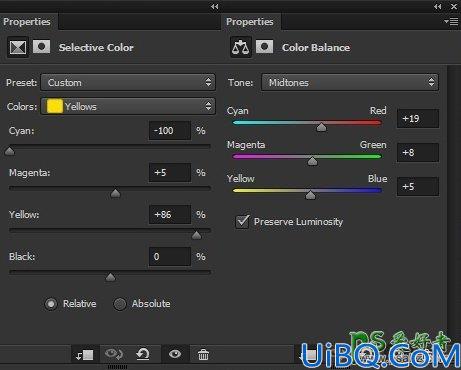Image resolution: width=461 pixels, height=370 pixels.
Task: Toggle layer visibility eye icon
Action: pyautogui.click(x=175, y=354)
